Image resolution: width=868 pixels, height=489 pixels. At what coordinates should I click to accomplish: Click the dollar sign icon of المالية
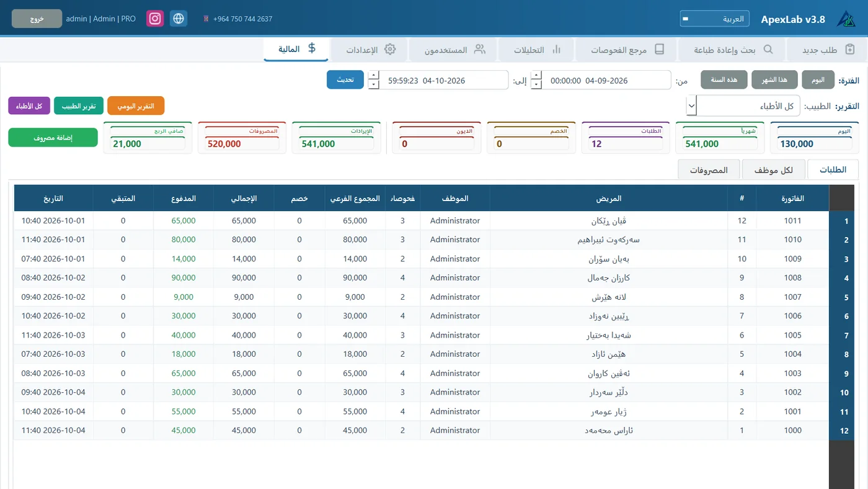(312, 48)
